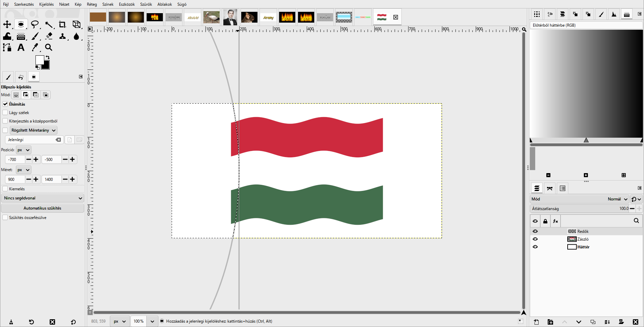Select the Clone stamp tool
This screenshot has width=644, height=327.
pos(63,36)
